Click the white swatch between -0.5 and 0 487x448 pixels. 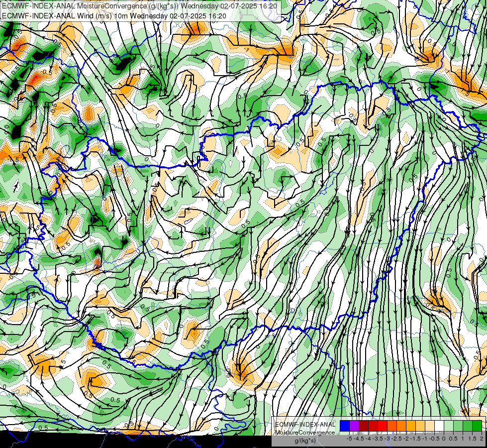point(439,426)
